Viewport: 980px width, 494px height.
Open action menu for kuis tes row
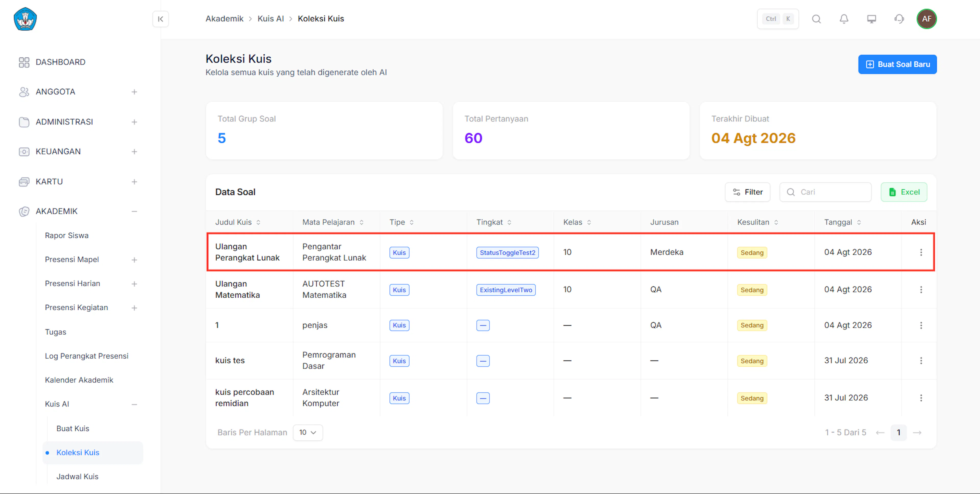[921, 361]
